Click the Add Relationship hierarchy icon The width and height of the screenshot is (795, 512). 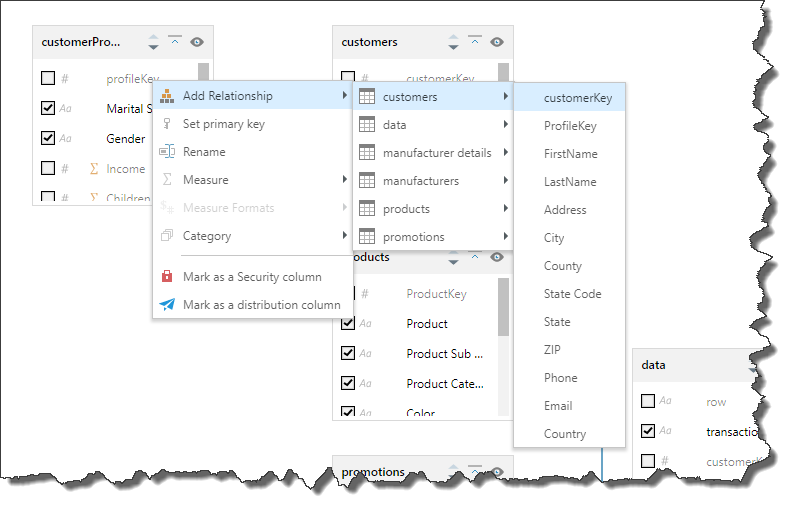point(167,96)
